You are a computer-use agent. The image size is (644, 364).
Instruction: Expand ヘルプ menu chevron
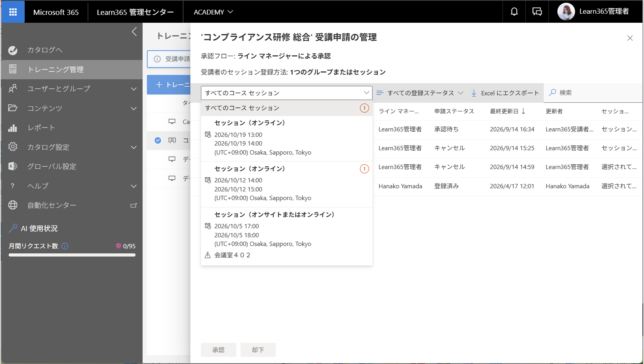[134, 186]
